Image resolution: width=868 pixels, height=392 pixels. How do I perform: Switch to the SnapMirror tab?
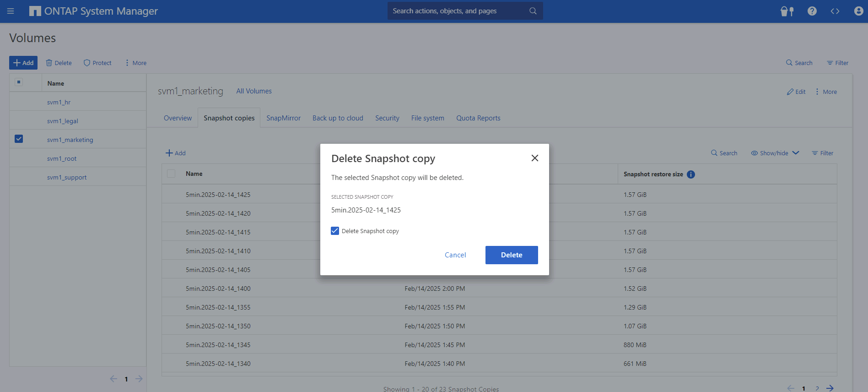[x=283, y=118]
